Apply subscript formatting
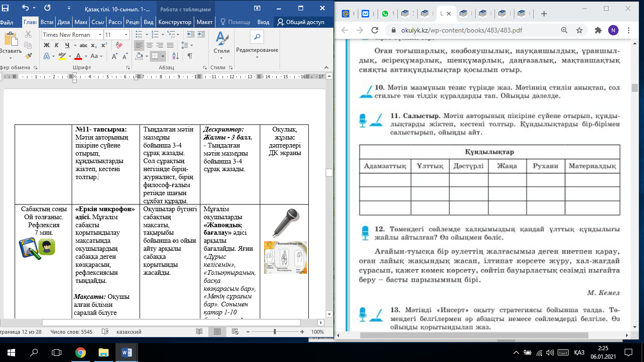The height and width of the screenshot is (362, 644). pos(94,45)
